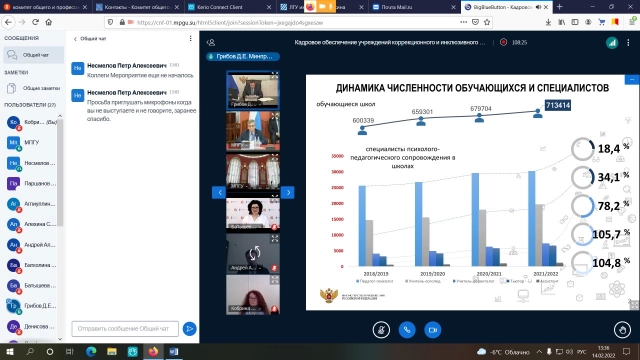Viewport: 640px width, 360px height.
Task: Show previous webcams page with left arrow
Action: point(219,192)
